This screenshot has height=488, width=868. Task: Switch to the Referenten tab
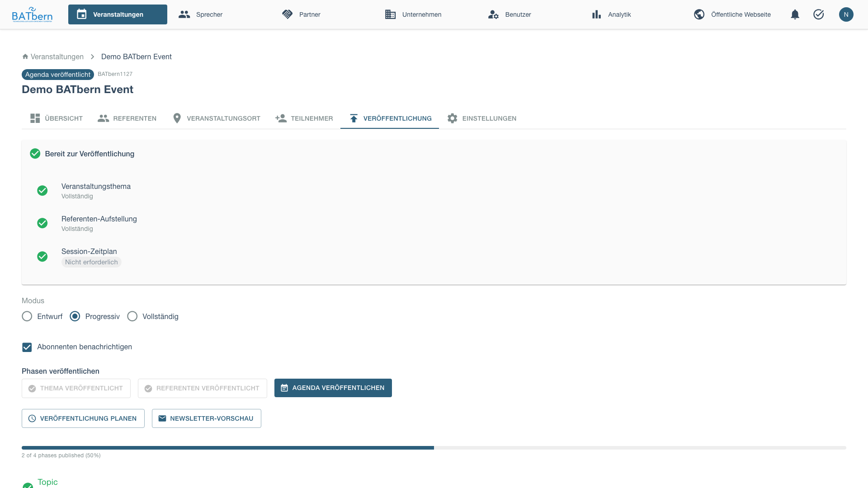point(127,118)
